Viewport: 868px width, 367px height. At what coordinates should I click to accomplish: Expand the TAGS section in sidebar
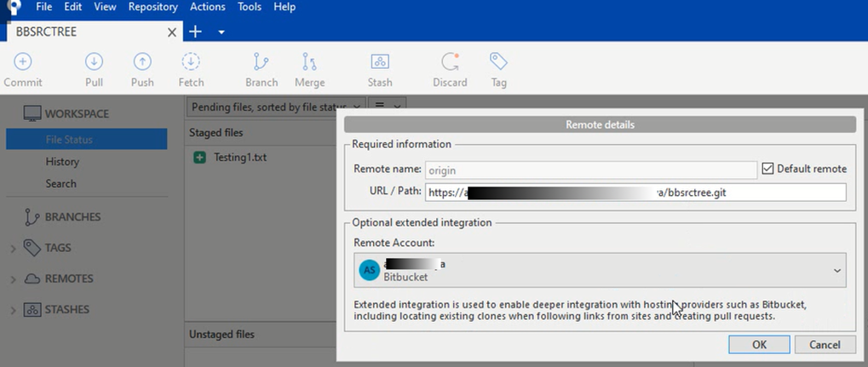point(12,249)
